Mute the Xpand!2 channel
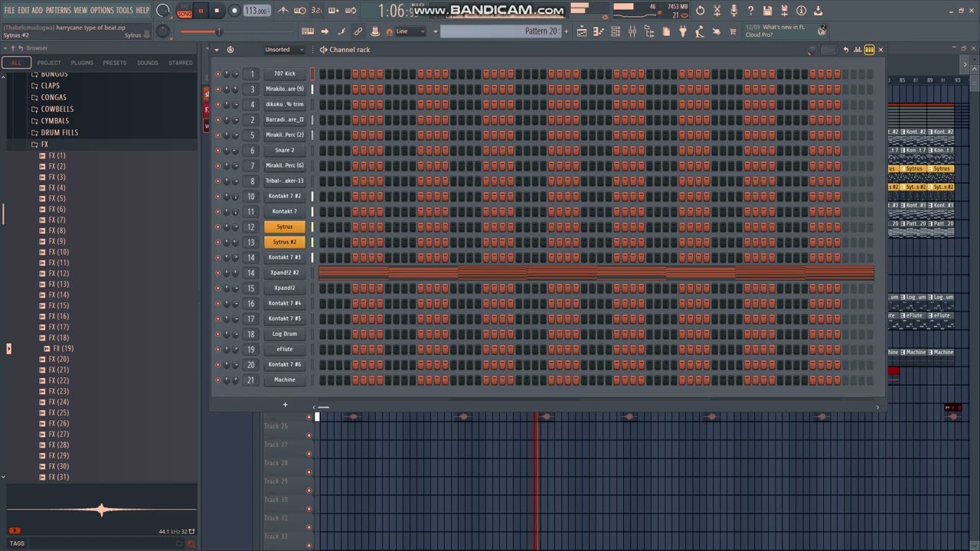The height and width of the screenshot is (551, 980). click(217, 289)
